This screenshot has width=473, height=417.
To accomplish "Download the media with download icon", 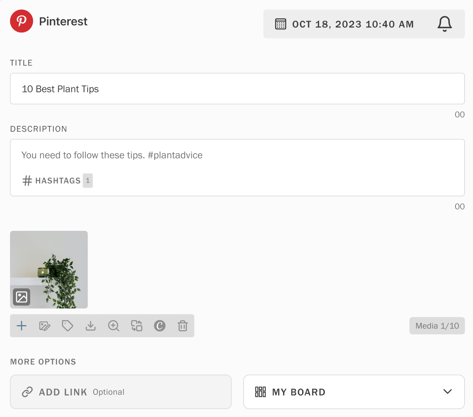I will click(91, 326).
